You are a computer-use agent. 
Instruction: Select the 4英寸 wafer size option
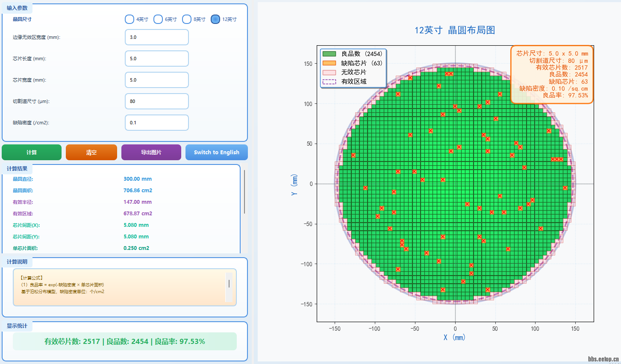(x=129, y=19)
